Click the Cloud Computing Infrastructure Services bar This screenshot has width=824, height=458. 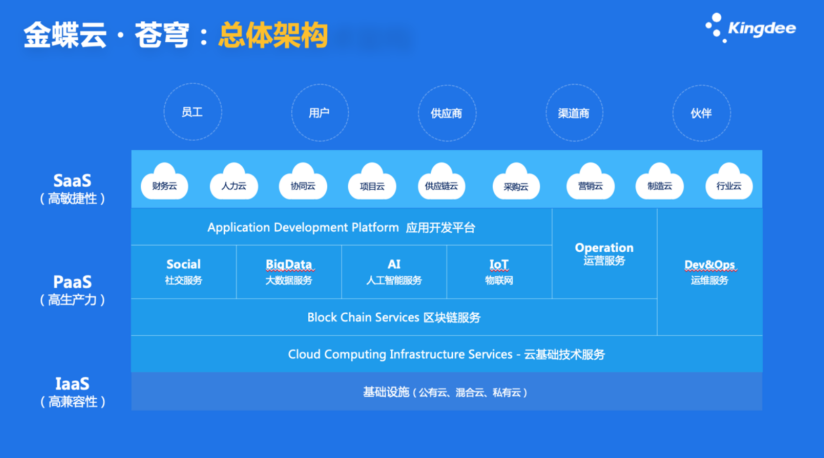447,355
